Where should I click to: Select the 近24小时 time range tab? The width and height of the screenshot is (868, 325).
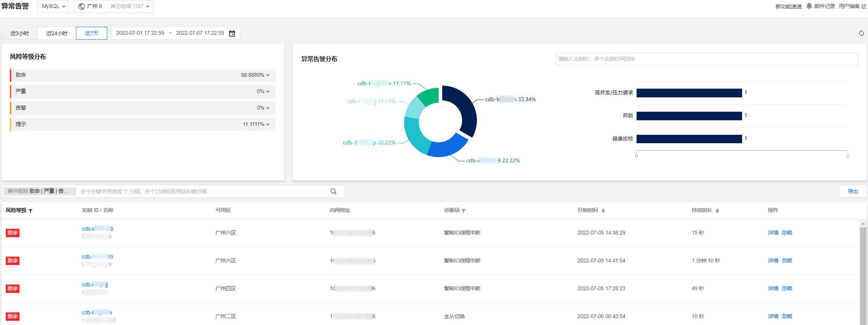pyautogui.click(x=57, y=33)
